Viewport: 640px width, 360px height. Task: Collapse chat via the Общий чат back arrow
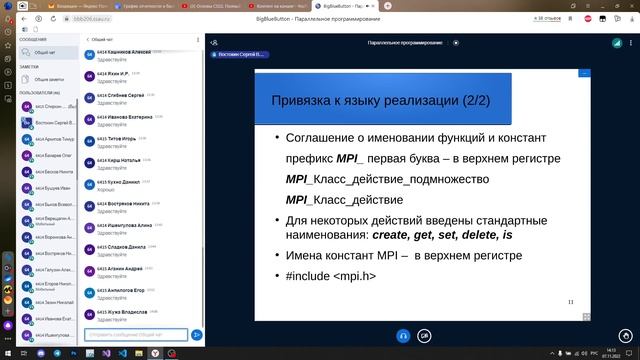[x=99, y=40]
